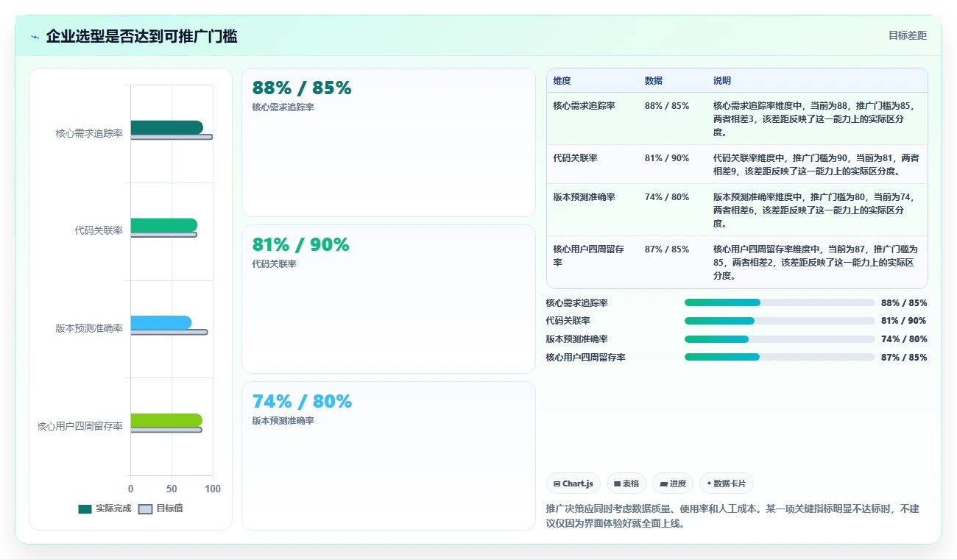The height and width of the screenshot is (560, 957).
Task: Click the 说明 table column header
Action: pos(721,80)
